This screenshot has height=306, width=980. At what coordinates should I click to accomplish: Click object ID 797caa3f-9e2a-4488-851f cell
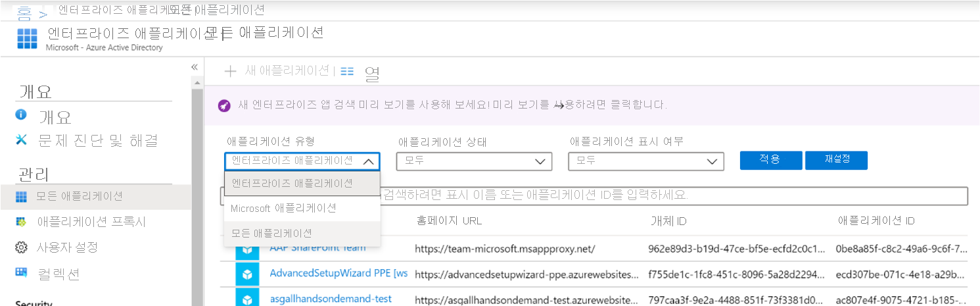[x=735, y=300]
